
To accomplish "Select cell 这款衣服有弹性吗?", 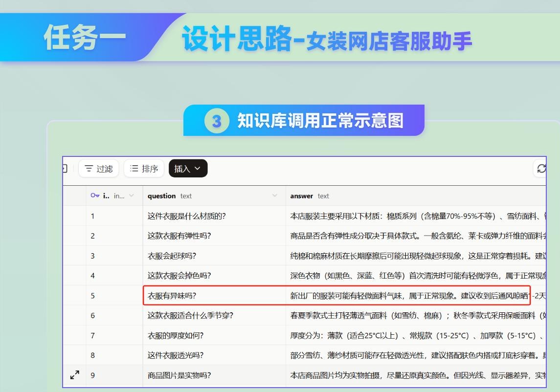I will click(214, 236).
